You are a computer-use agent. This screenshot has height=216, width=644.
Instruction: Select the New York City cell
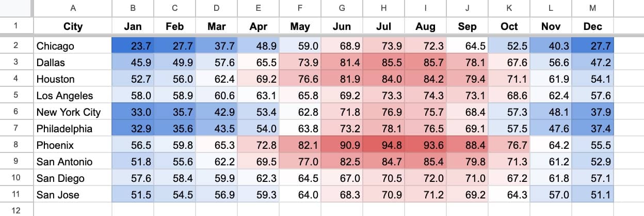73,112
